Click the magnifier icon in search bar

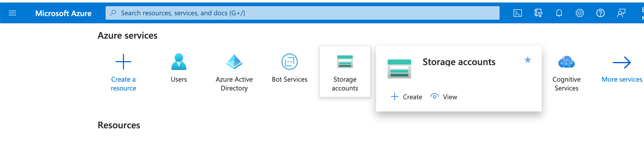(x=113, y=13)
